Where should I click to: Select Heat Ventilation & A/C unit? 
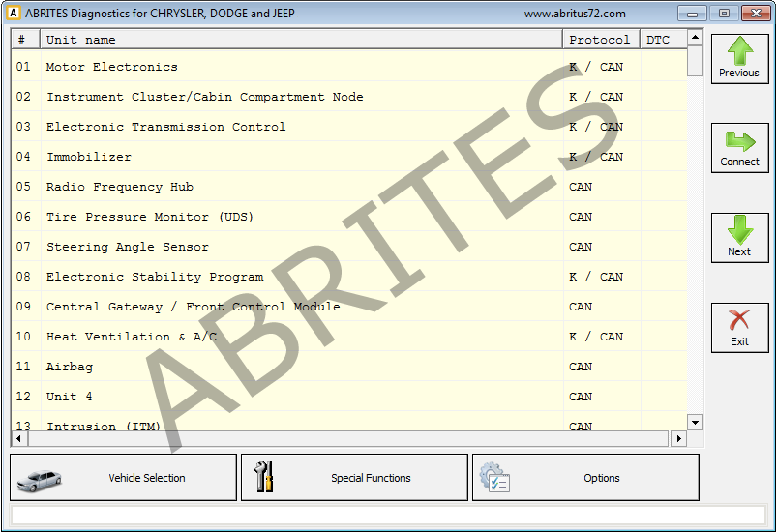[x=349, y=337]
